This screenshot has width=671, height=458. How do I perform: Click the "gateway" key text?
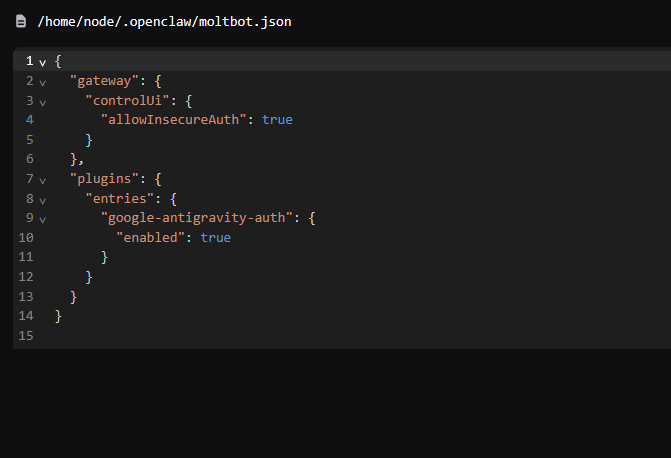coord(104,81)
